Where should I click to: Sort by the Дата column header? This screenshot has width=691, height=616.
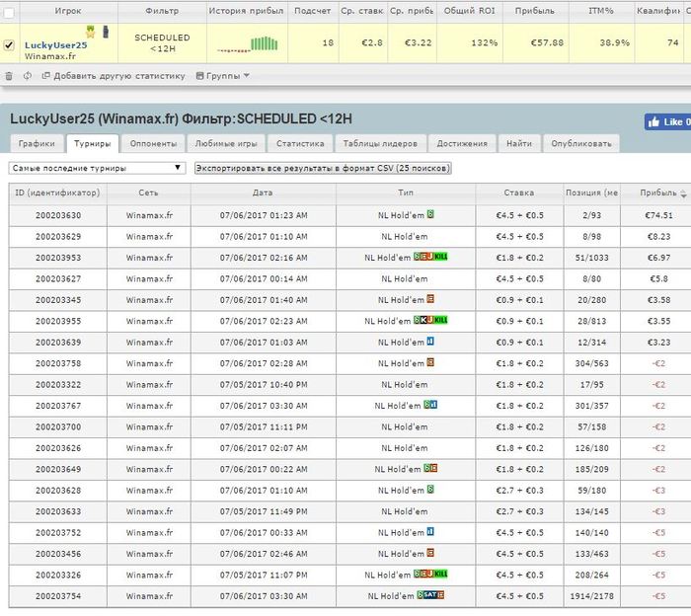tap(264, 192)
